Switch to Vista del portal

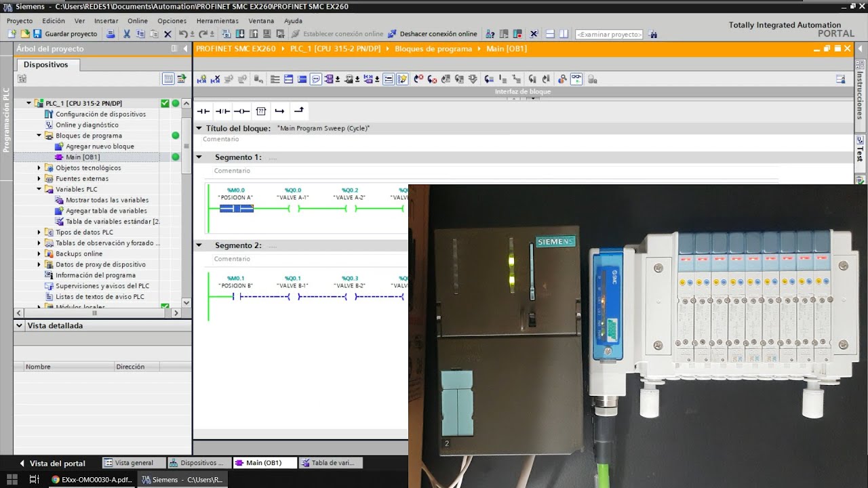coord(52,464)
